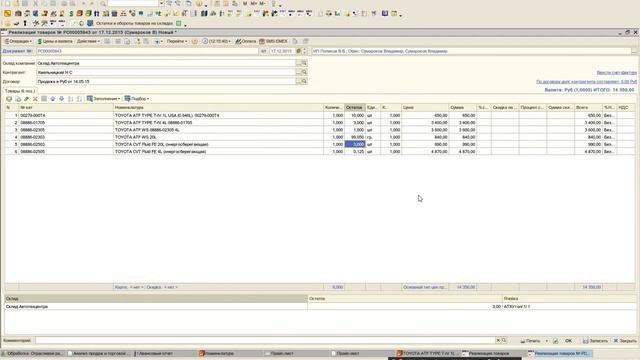Click the Move row up arrow icon
The height and width of the screenshot is (360, 640).
pyautogui.click(x=53, y=99)
